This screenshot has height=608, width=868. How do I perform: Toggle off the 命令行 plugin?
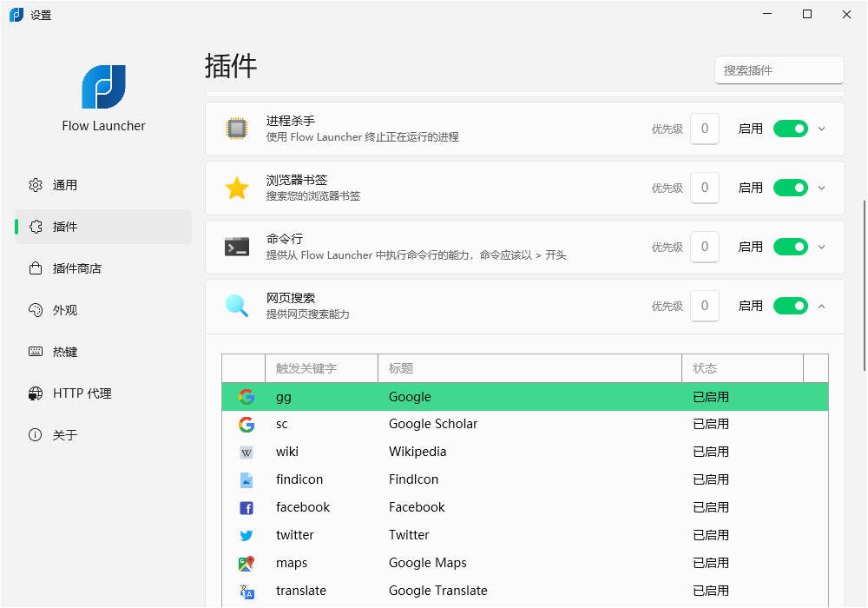[790, 247]
